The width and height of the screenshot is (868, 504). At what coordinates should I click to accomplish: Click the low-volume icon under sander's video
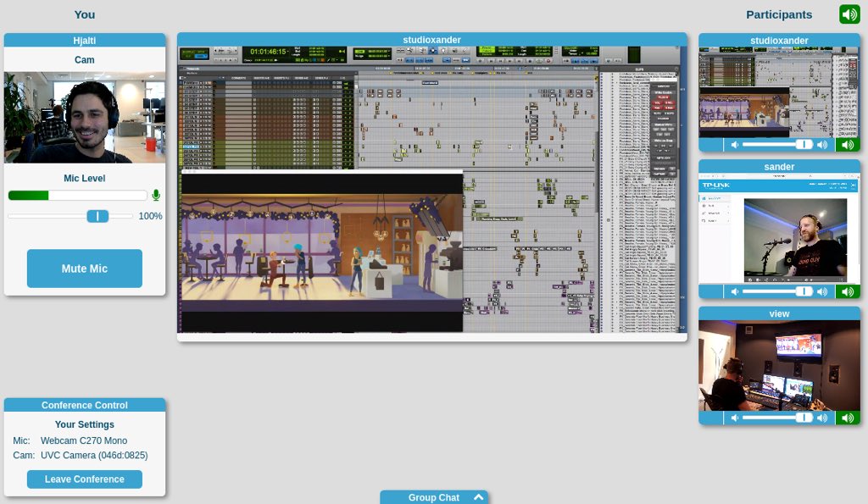(x=735, y=291)
